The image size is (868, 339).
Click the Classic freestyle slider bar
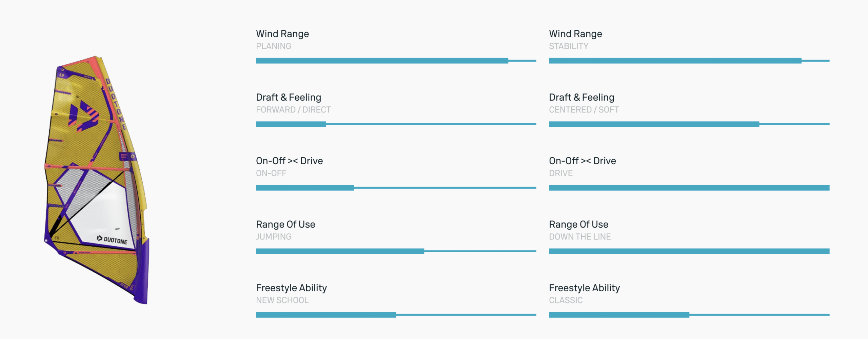tap(689, 315)
